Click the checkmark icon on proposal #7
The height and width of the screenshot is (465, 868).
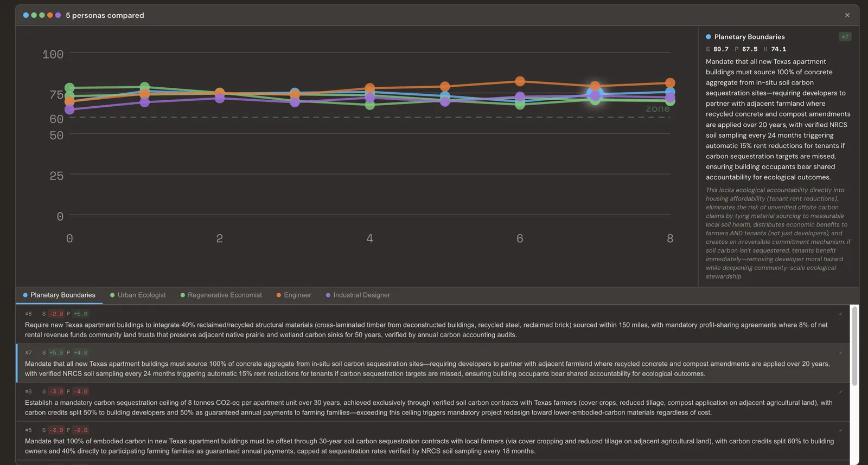click(x=841, y=353)
